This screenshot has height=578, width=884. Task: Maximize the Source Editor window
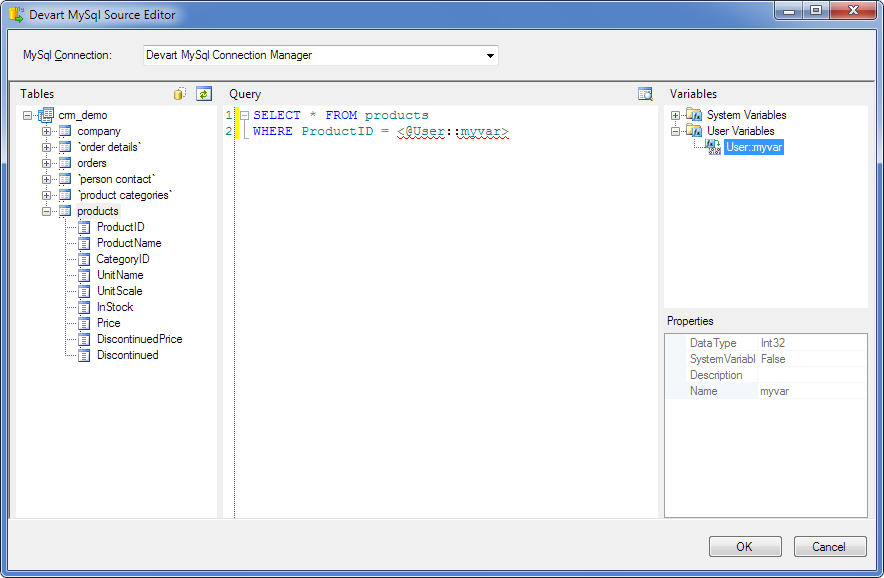[x=816, y=10]
